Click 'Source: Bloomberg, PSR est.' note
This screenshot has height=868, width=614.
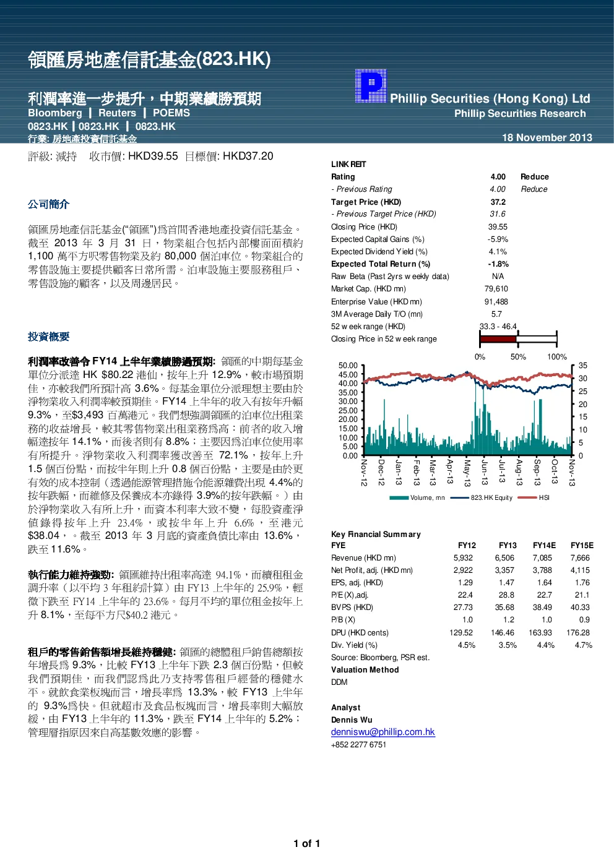(380, 658)
